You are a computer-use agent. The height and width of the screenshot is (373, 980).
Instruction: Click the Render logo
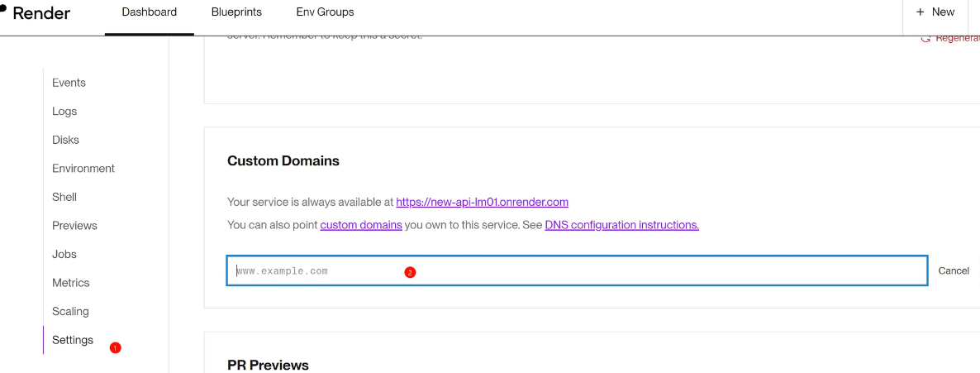click(36, 12)
